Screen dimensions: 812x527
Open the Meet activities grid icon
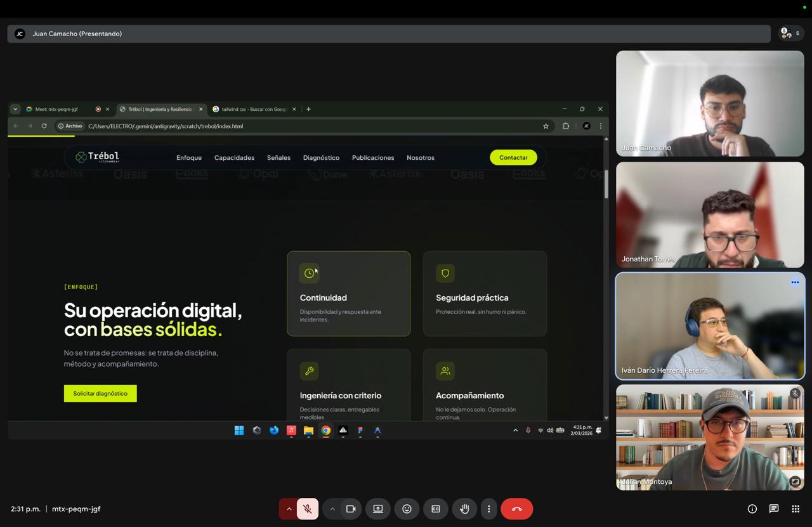tap(796, 509)
